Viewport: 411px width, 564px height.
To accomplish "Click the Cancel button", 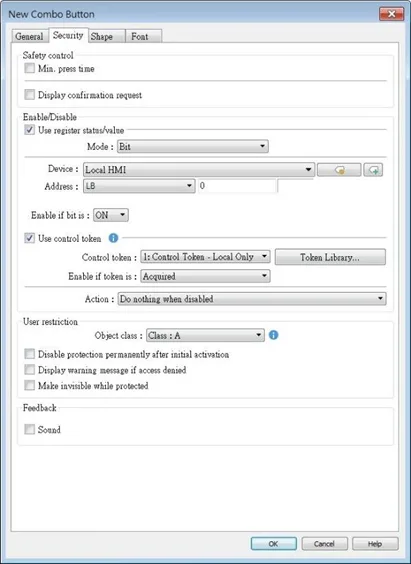I will pos(324,544).
